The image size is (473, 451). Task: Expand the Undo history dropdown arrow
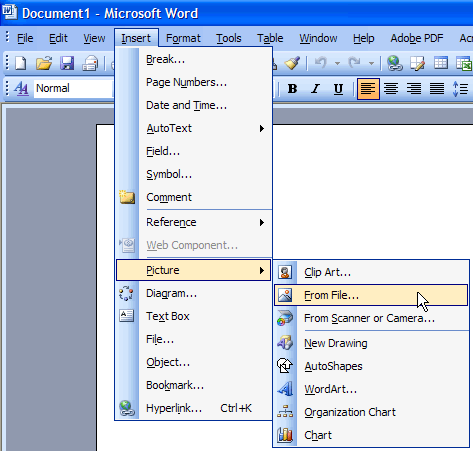click(337, 63)
